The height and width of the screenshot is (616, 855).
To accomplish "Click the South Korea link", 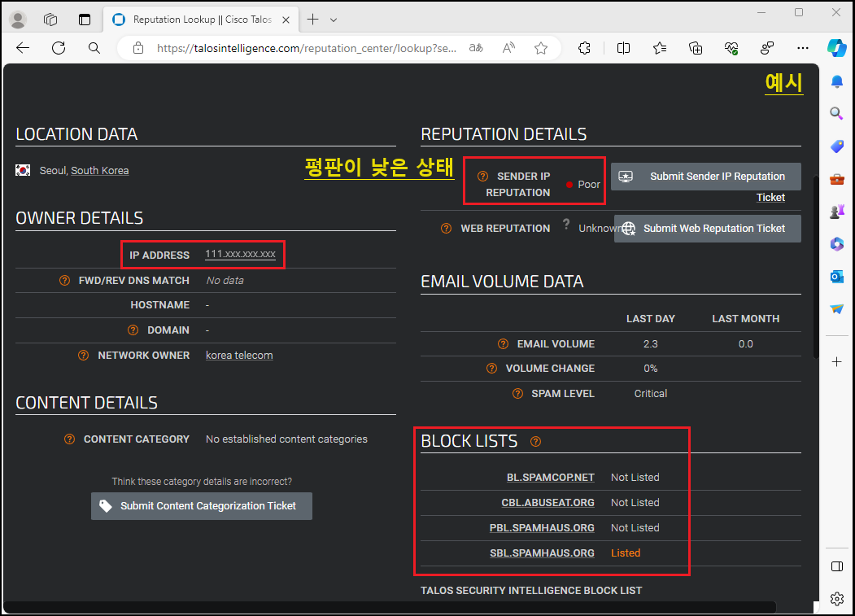I will point(100,170).
